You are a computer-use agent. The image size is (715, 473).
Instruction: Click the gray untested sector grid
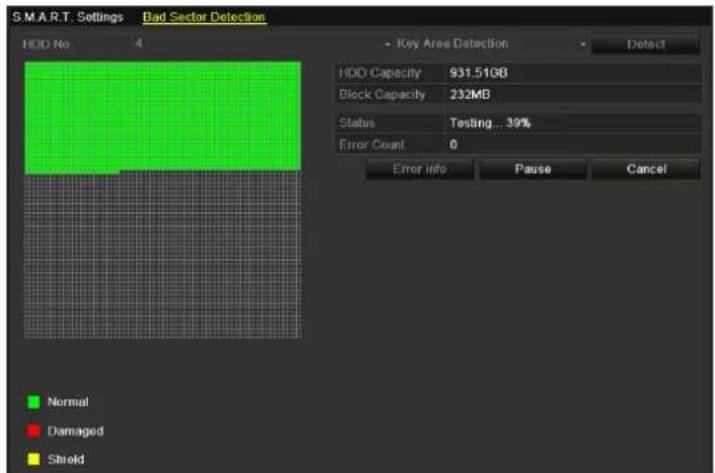pos(163,255)
